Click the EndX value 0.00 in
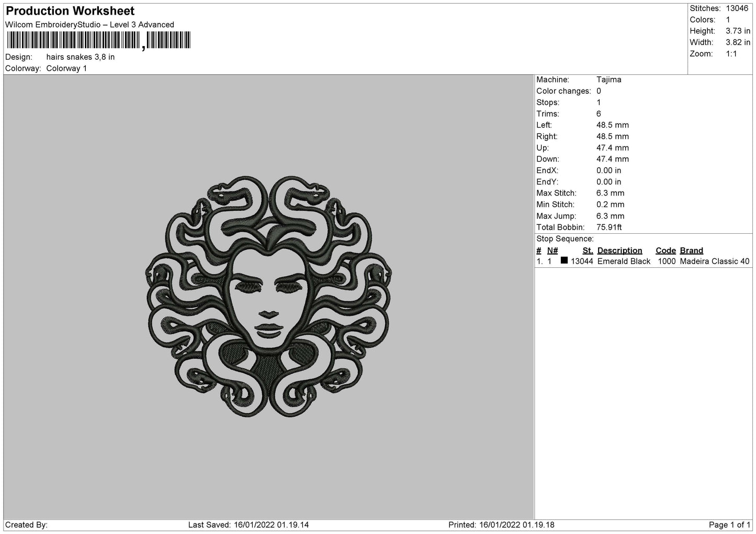The height and width of the screenshot is (534, 756). click(609, 171)
